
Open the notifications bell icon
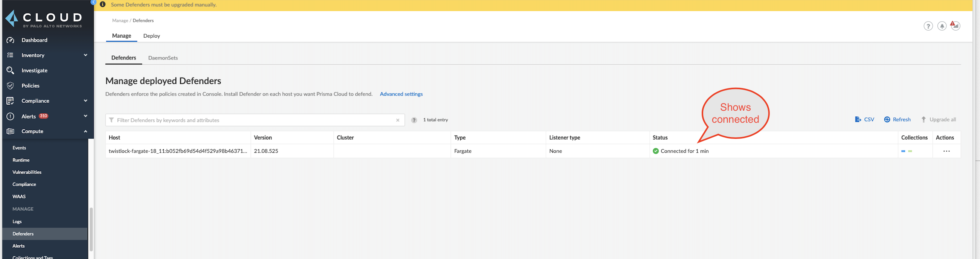pyautogui.click(x=942, y=26)
